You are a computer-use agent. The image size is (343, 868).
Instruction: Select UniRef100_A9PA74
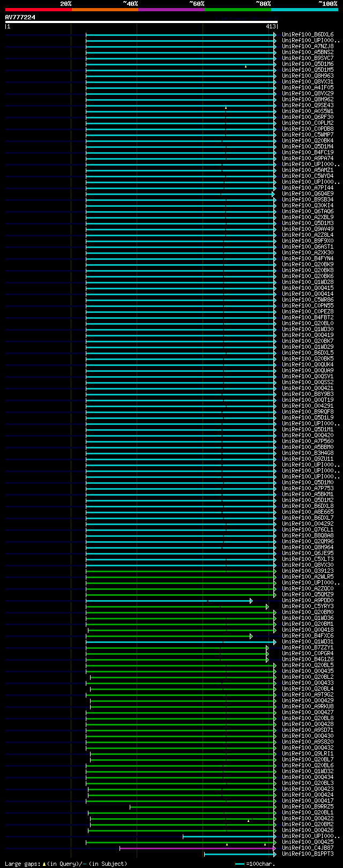click(308, 159)
